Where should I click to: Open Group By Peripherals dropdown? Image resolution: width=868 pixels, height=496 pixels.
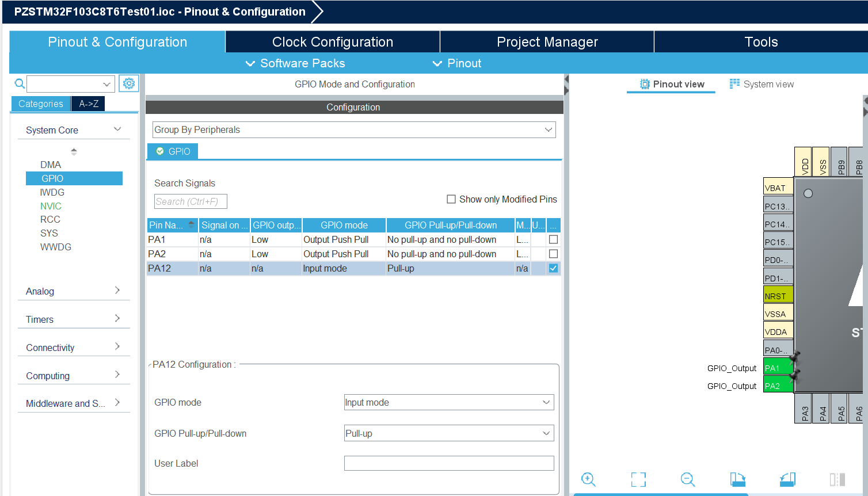coord(354,129)
